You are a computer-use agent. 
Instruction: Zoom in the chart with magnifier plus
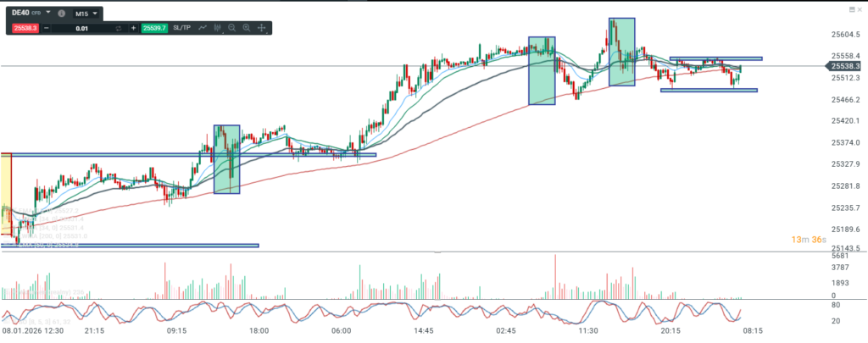(247, 28)
